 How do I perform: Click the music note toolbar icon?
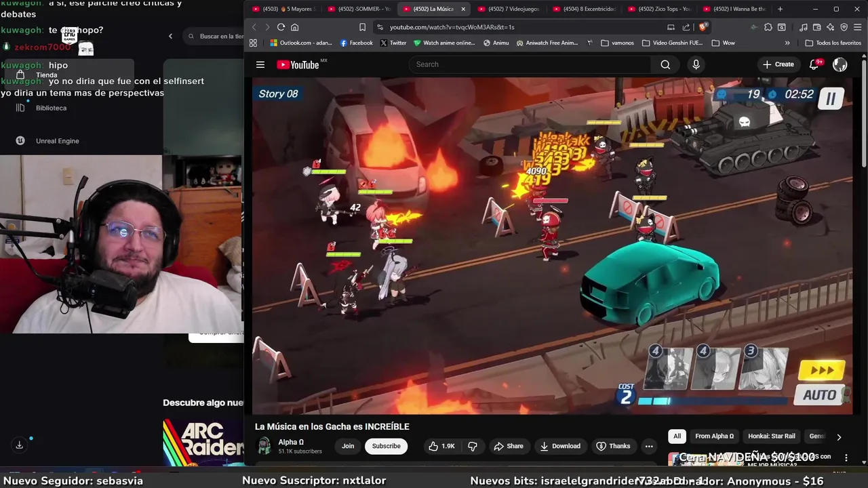pos(804,27)
